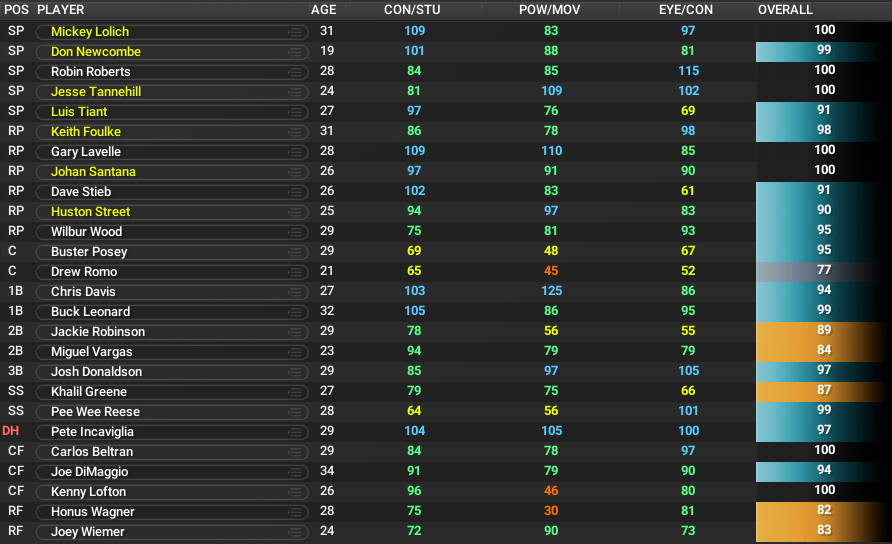
Task: Sort the roster by the AGE column
Action: pos(324,10)
